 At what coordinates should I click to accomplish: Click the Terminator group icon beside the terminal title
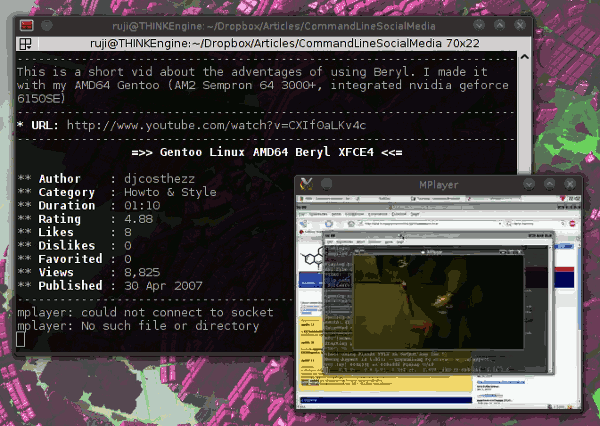point(25,43)
